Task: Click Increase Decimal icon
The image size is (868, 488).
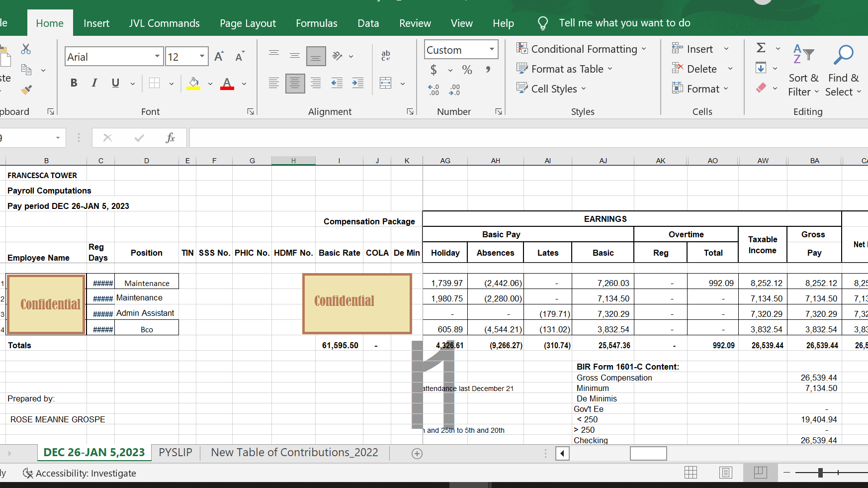Action: click(x=434, y=90)
